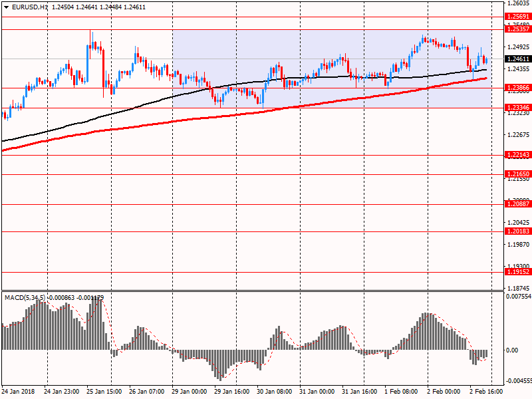Click the 1.25357 red price level tag
The width and height of the screenshot is (532, 399).
click(x=517, y=29)
